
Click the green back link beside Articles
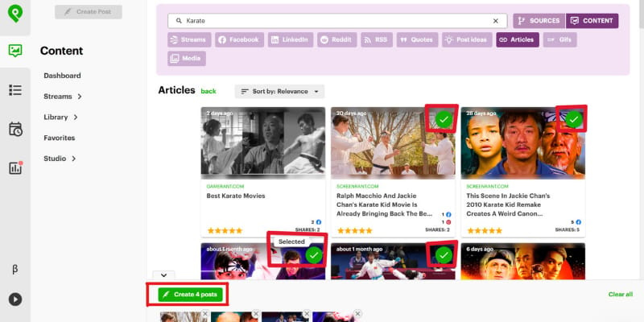point(208,91)
